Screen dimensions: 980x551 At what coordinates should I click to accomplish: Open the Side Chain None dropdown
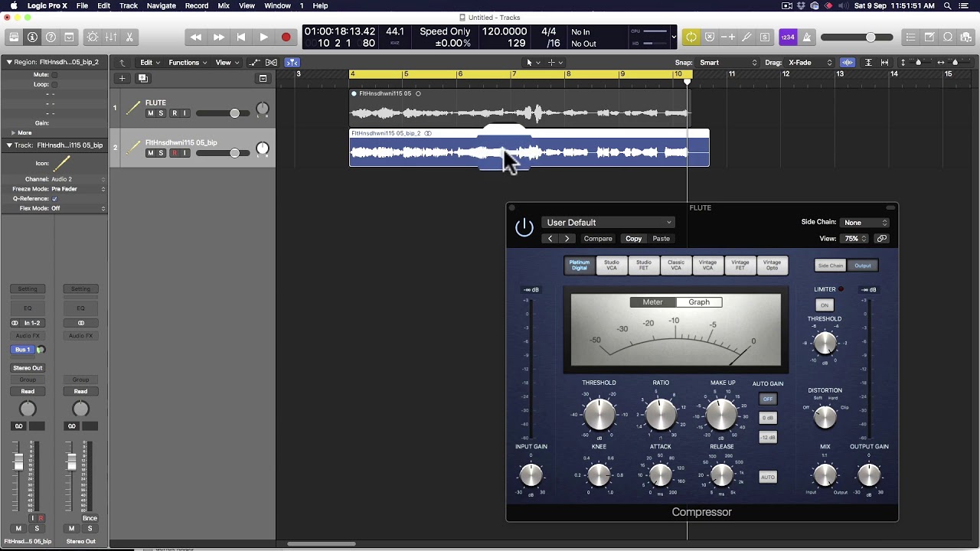(x=865, y=223)
